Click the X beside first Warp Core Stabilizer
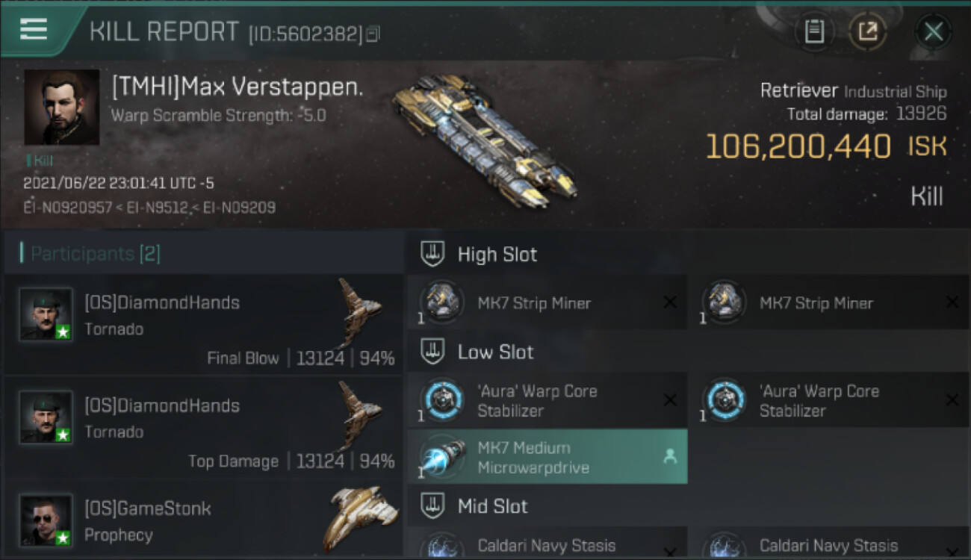Viewport: 971px width, 560px height. click(x=670, y=400)
